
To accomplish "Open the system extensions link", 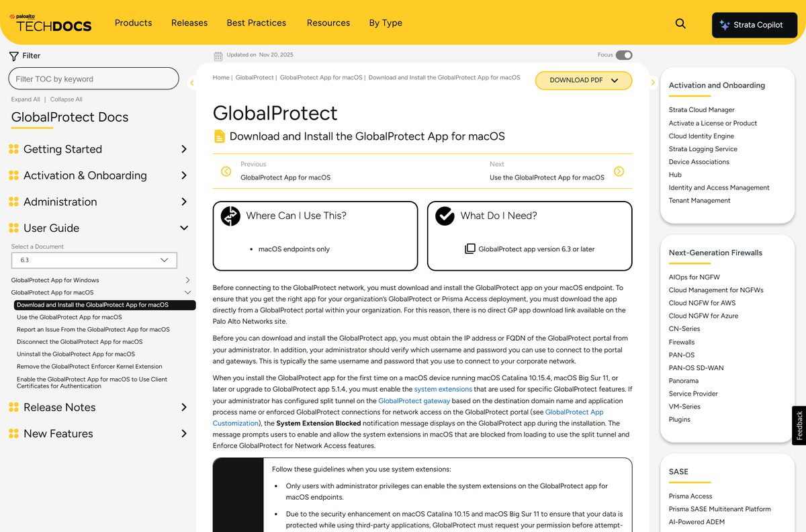I will [x=443, y=389].
